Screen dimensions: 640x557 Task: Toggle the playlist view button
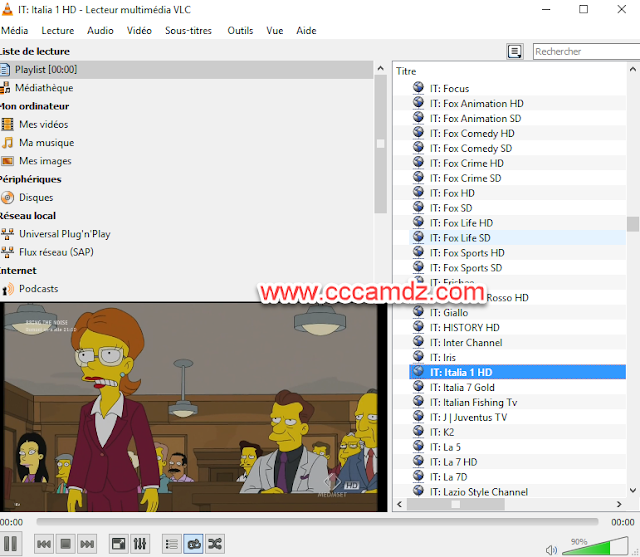[x=171, y=544]
